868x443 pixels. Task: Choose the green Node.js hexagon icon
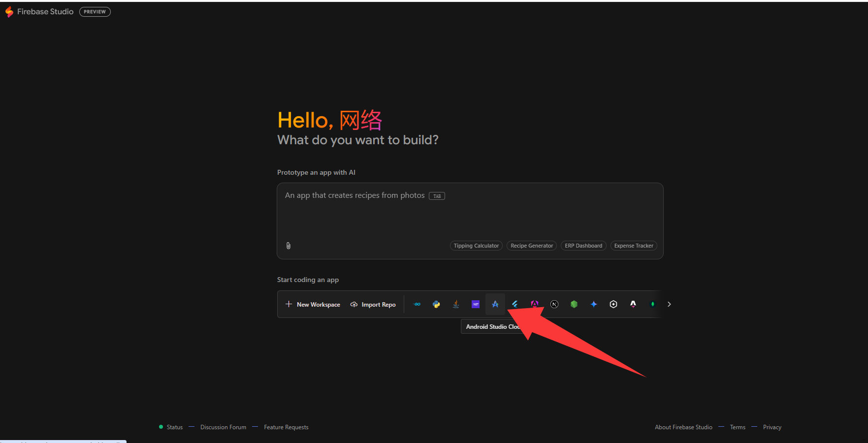[574, 304]
